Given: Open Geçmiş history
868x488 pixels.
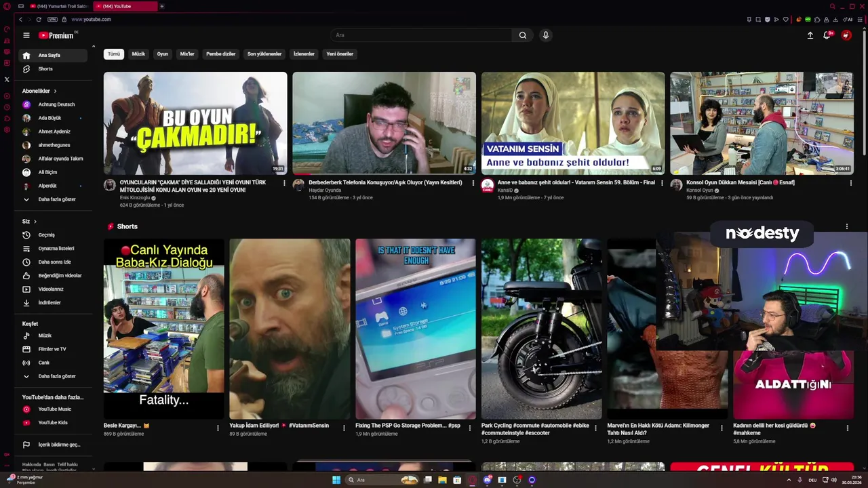Looking at the screenshot, I should (53, 235).
